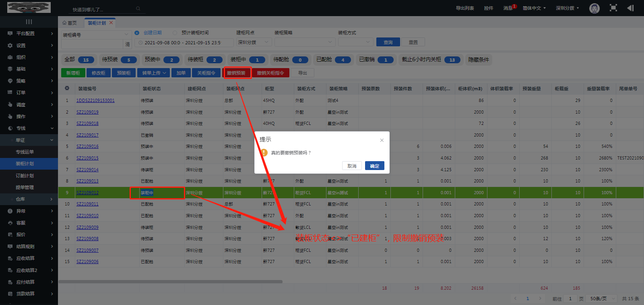This screenshot has height=305, width=644.
Task: Open 订舱计划 in sidebar submenu
Action: tap(25, 176)
